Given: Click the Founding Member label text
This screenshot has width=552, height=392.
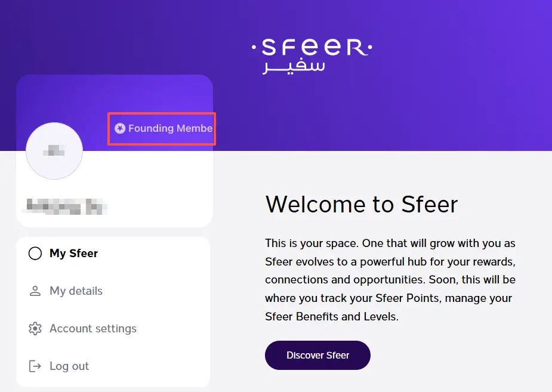Looking at the screenshot, I should point(170,128).
